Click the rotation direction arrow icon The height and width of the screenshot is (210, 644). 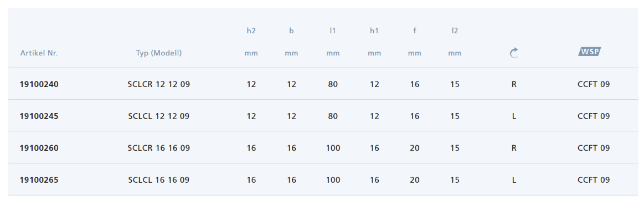click(x=514, y=53)
